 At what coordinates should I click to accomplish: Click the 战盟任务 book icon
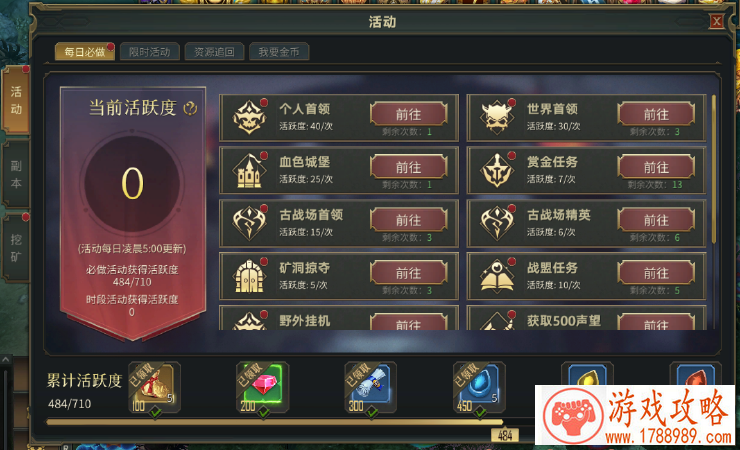(x=497, y=276)
